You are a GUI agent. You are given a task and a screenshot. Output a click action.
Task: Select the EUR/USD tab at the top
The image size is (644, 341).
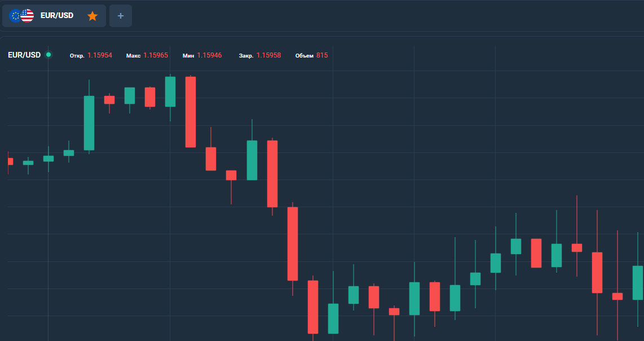(56, 16)
